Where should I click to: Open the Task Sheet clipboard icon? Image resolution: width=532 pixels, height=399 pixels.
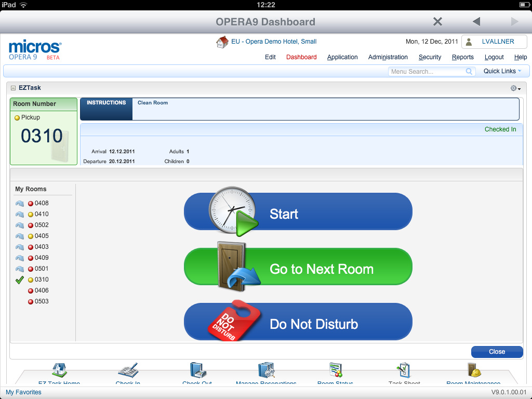point(404,370)
